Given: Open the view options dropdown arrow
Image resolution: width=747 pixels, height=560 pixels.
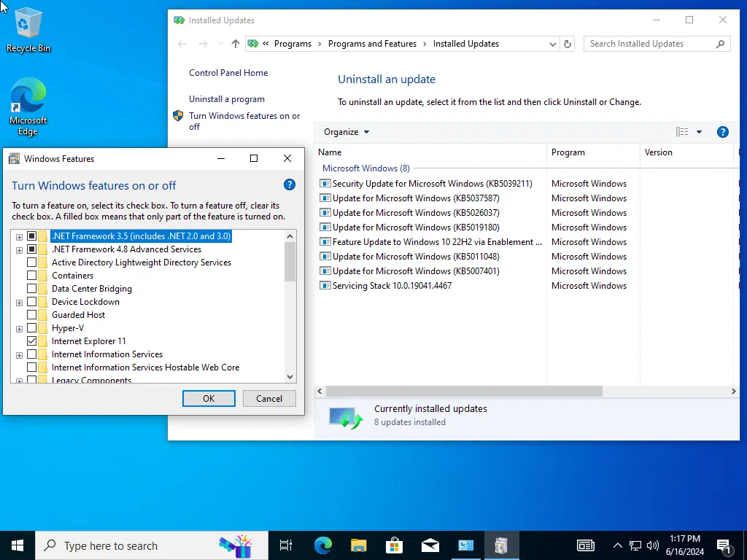Looking at the screenshot, I should tap(699, 132).
